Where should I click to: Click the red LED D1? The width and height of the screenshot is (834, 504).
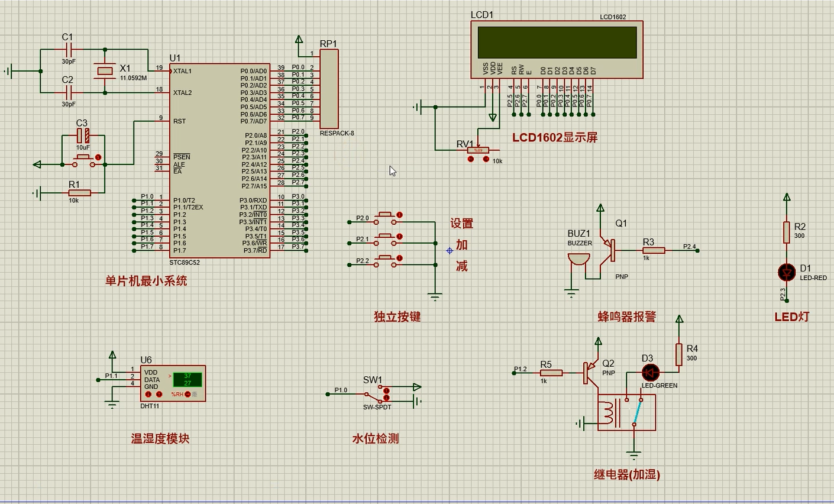point(786,272)
